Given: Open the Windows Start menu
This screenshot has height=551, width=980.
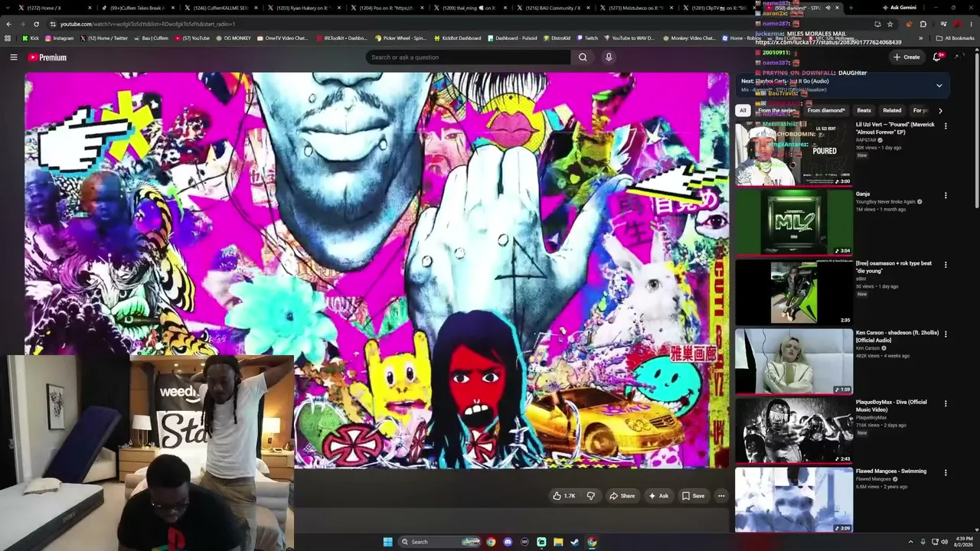Looking at the screenshot, I should coord(388,542).
